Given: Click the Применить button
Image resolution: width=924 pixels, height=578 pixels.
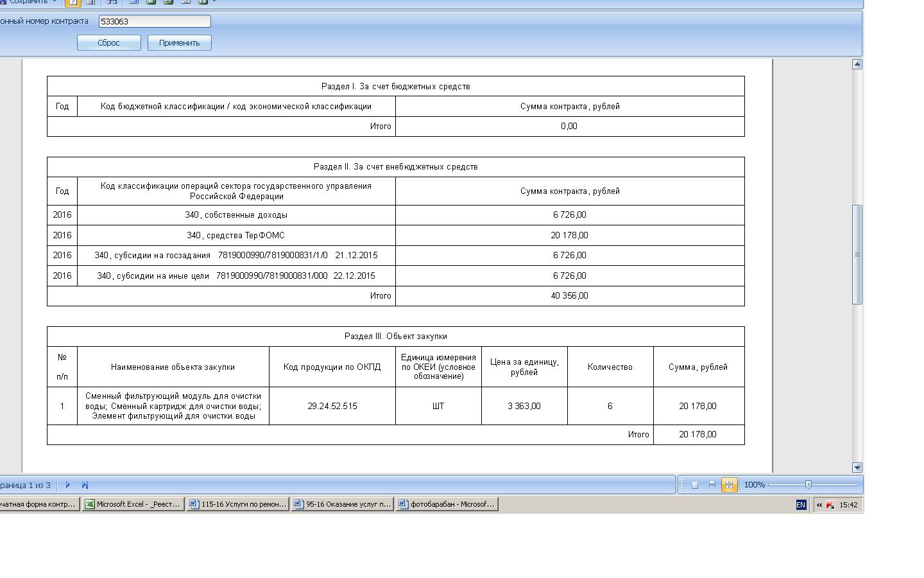Looking at the screenshot, I should click(180, 42).
